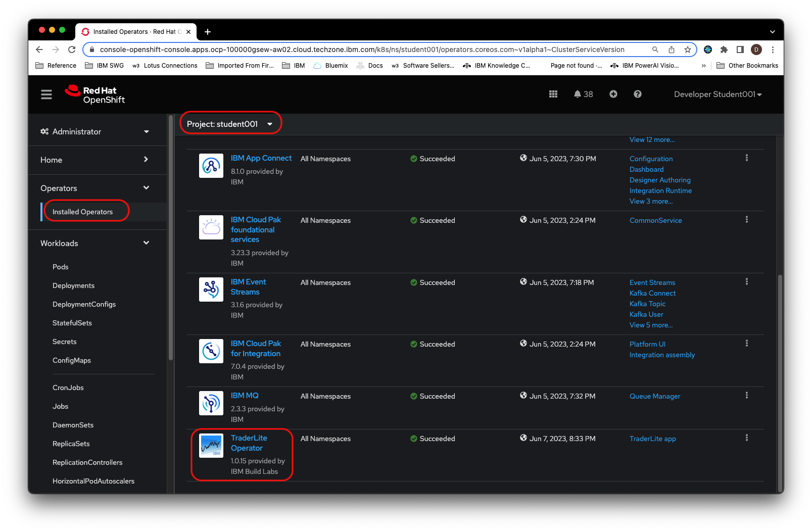Click the share icon in address bar
Screen dimensions: 812x531
672,50
